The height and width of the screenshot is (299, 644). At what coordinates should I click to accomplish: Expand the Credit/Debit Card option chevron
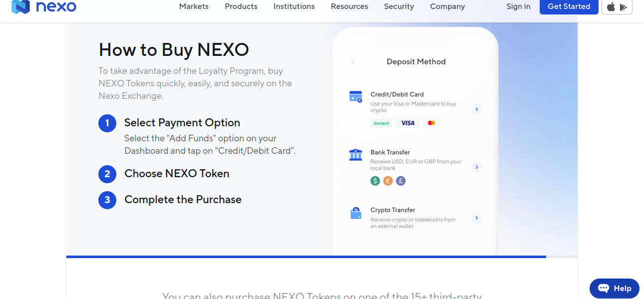tap(476, 109)
